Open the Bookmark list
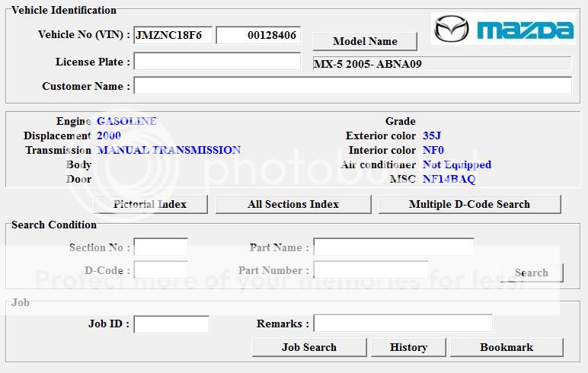Viewport: 588px width, 373px height. point(507,348)
